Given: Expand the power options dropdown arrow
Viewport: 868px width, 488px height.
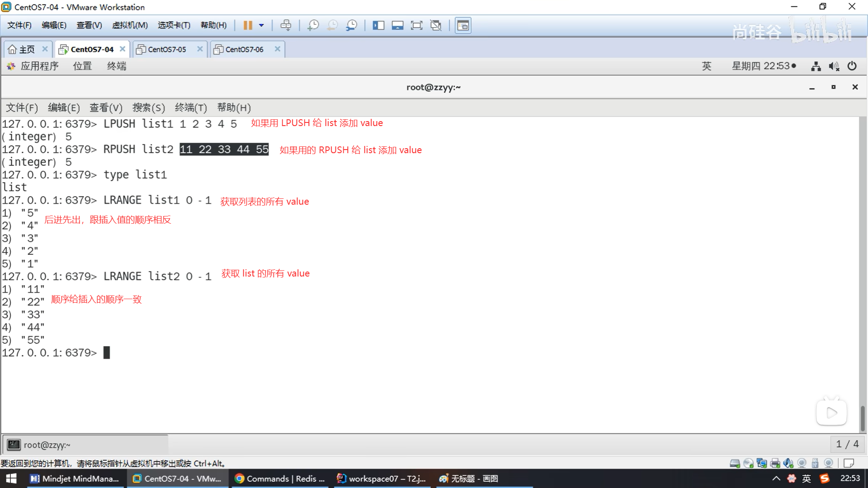Looking at the screenshot, I should click(x=261, y=25).
